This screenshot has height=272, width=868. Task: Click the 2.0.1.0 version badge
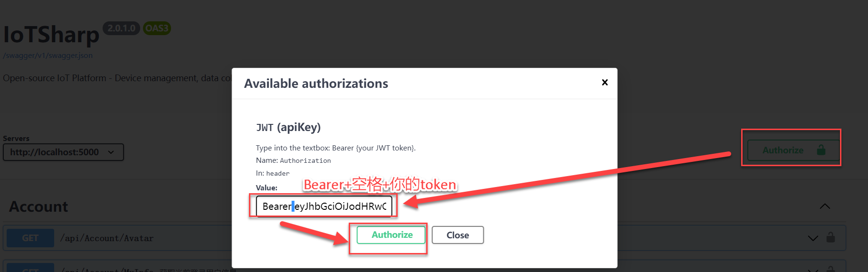click(121, 28)
